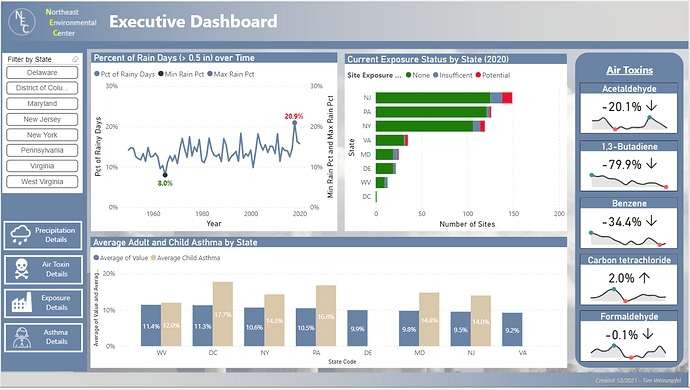This screenshot has width=690, height=390.
Task: Click the Formaldehyde down arrow indicator
Action: [x=648, y=335]
